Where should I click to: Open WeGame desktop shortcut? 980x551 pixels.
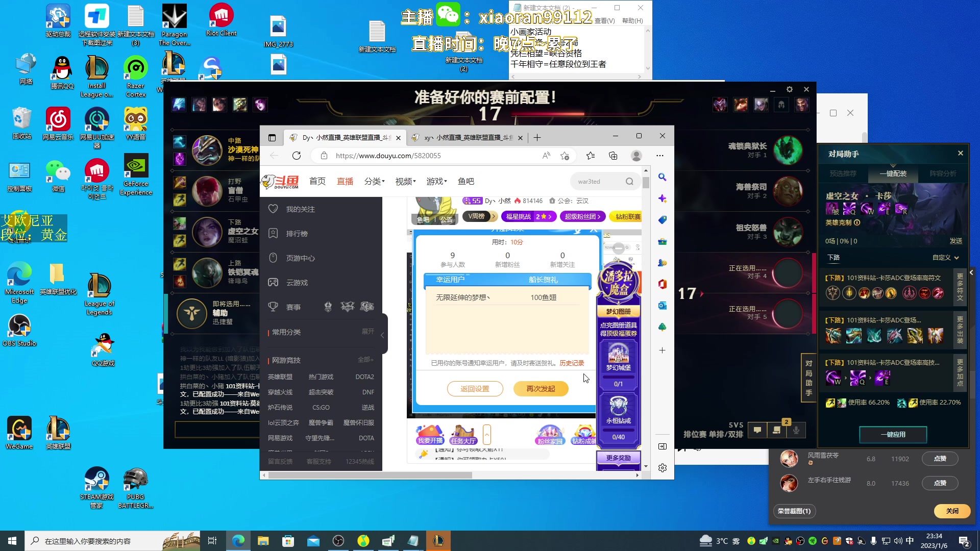coord(19,433)
